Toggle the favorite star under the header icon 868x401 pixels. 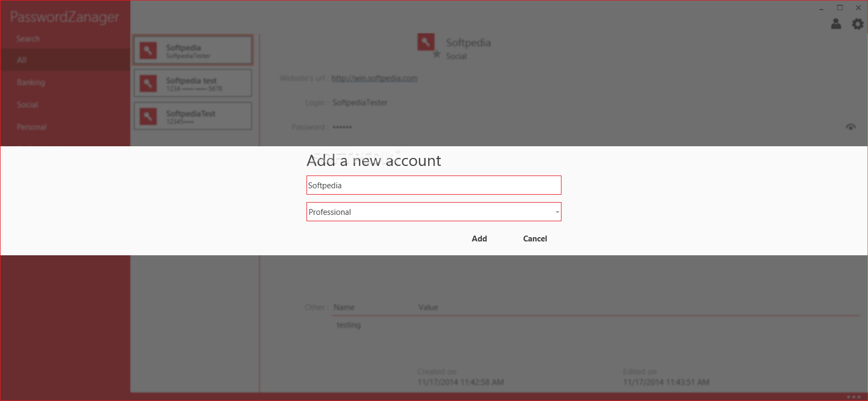tap(437, 54)
